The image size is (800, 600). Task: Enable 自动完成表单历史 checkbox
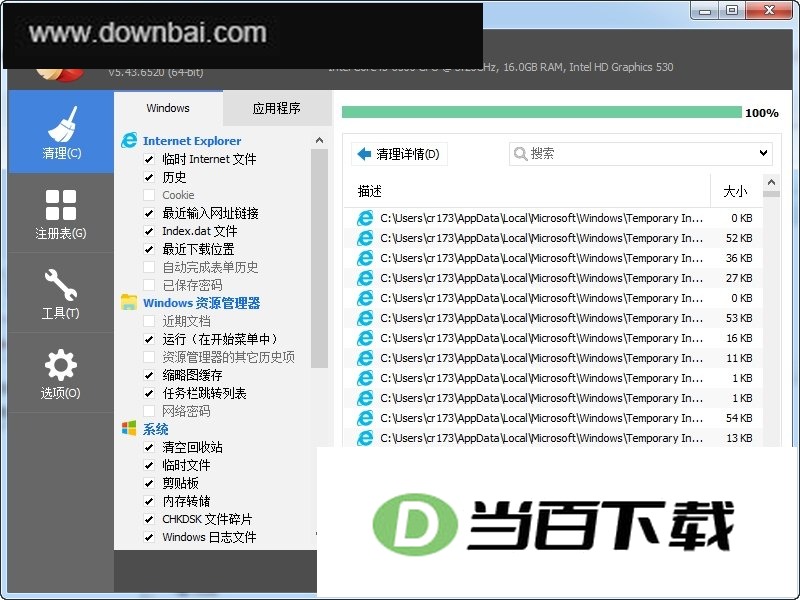149,267
